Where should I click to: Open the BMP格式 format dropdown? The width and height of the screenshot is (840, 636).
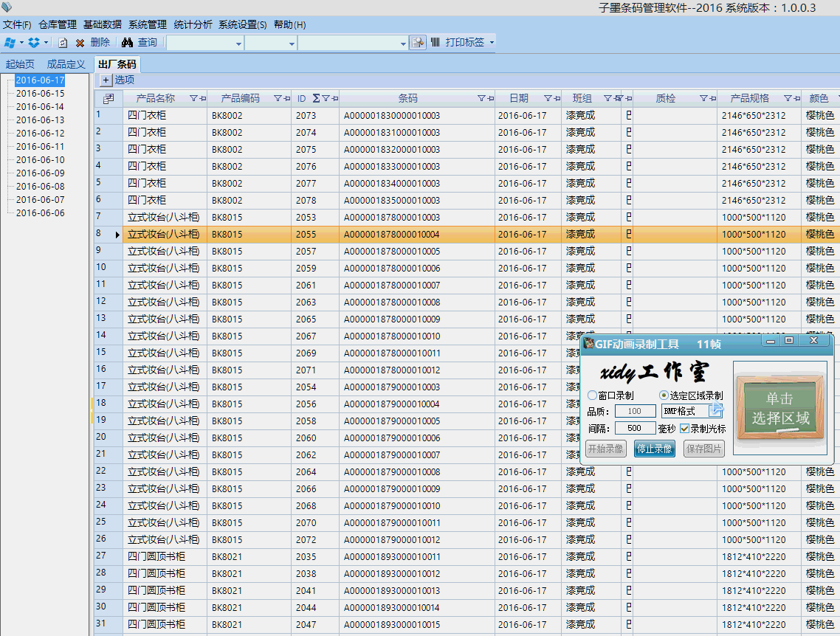(715, 411)
